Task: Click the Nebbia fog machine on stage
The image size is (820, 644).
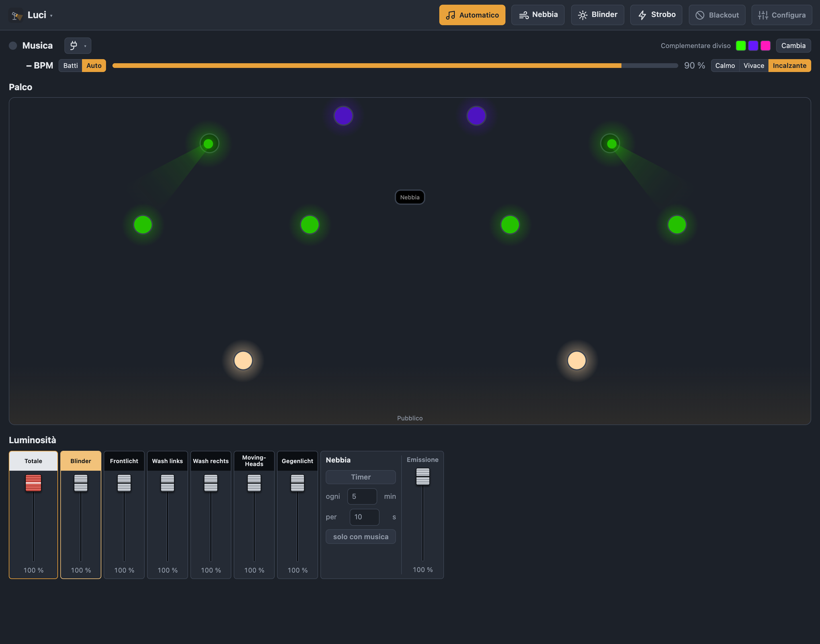Action: tap(410, 197)
